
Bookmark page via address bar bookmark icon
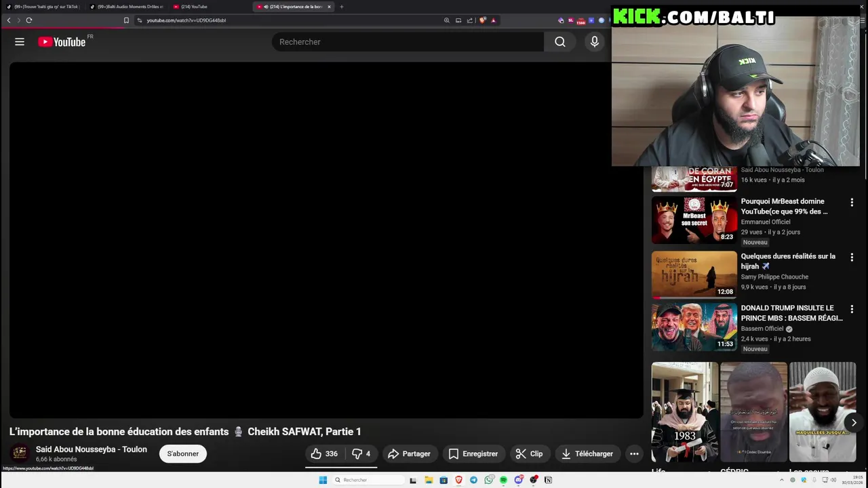point(126,20)
